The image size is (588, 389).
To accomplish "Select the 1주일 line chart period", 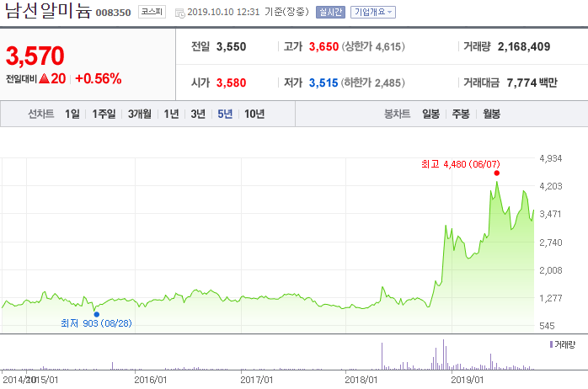I will [104, 114].
